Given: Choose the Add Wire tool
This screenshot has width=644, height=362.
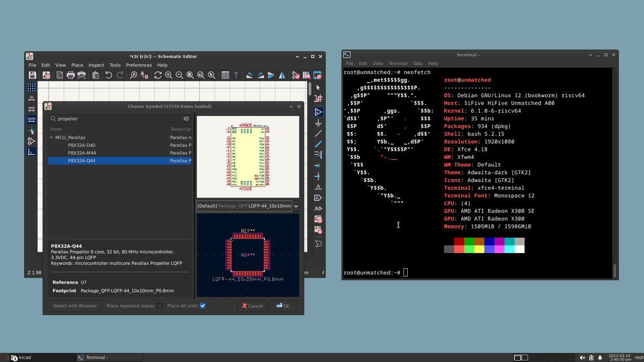Looking at the screenshot, I should [x=318, y=133].
